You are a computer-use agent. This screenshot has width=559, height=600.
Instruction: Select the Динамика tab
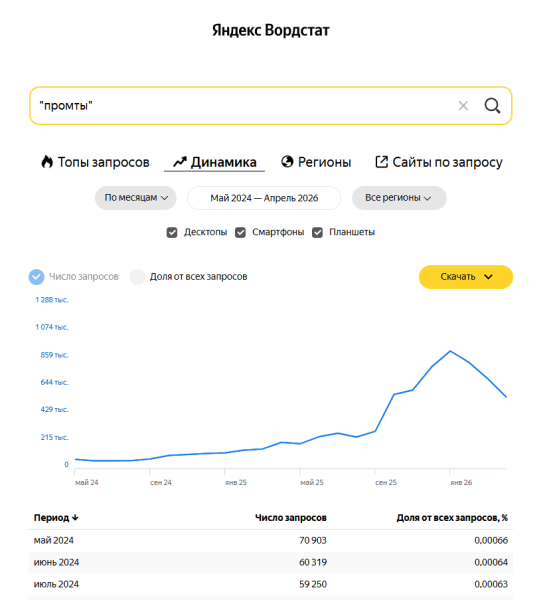coord(215,162)
